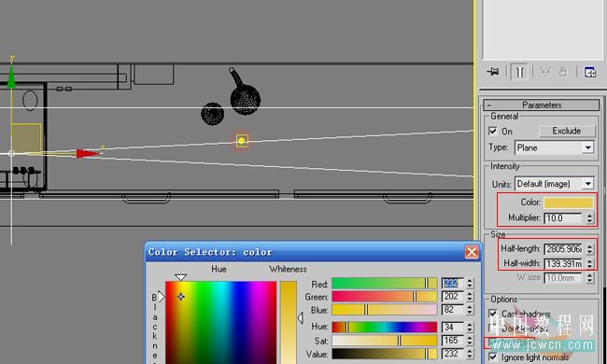The width and height of the screenshot is (607, 364).
Task: Click the Blue value spinner arrows
Action: pos(470,310)
